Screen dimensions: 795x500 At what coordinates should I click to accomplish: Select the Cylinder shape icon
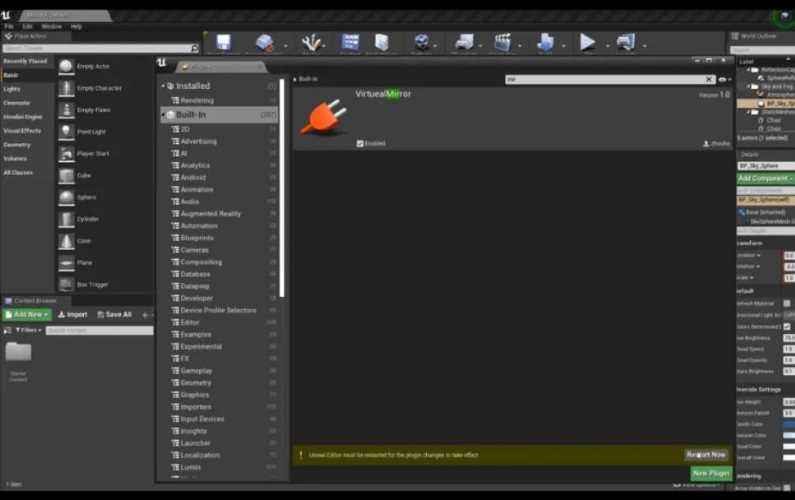pyautogui.click(x=66, y=219)
